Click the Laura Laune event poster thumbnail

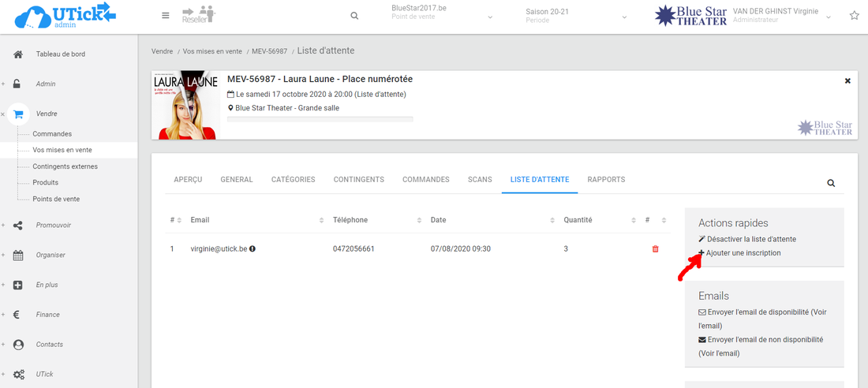185,106
